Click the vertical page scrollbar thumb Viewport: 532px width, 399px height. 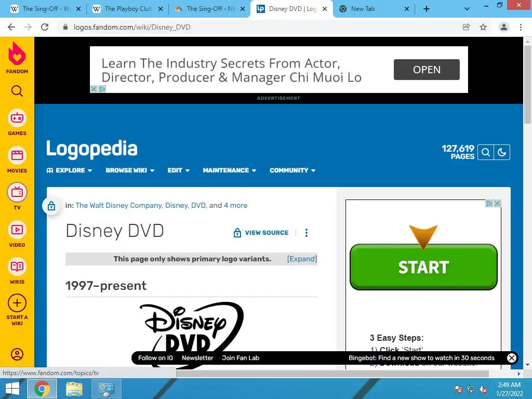tap(527, 85)
